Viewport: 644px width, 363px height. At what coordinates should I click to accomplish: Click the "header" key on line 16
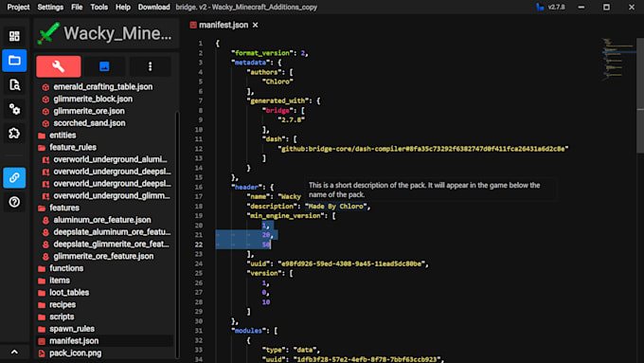click(246, 187)
